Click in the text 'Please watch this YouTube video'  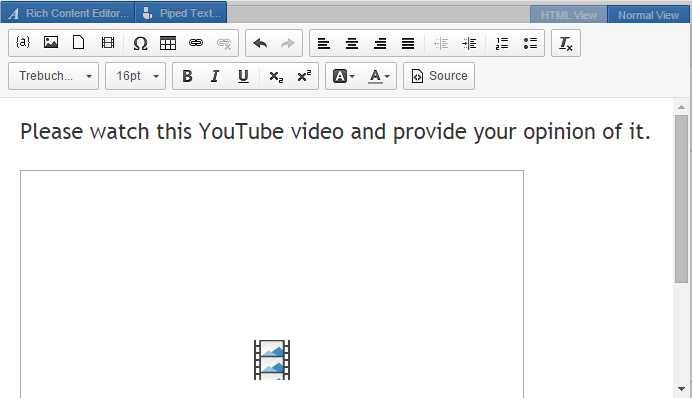coord(182,131)
